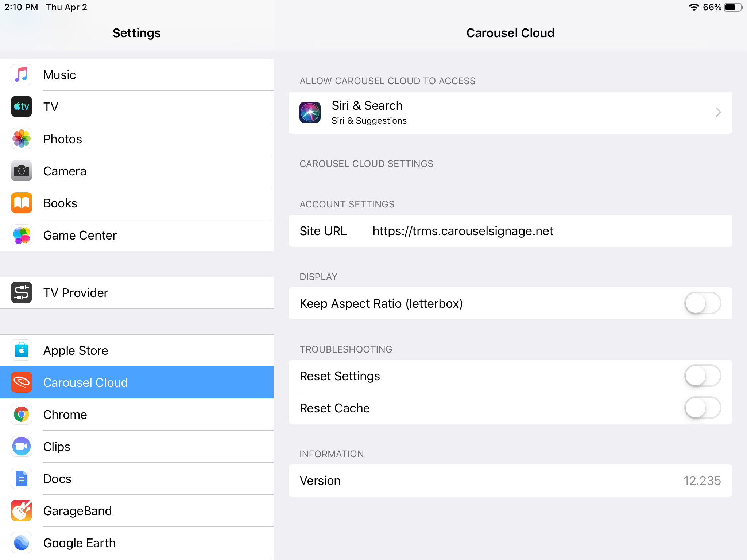Open Clips settings
The image size is (747, 560).
tap(137, 447)
